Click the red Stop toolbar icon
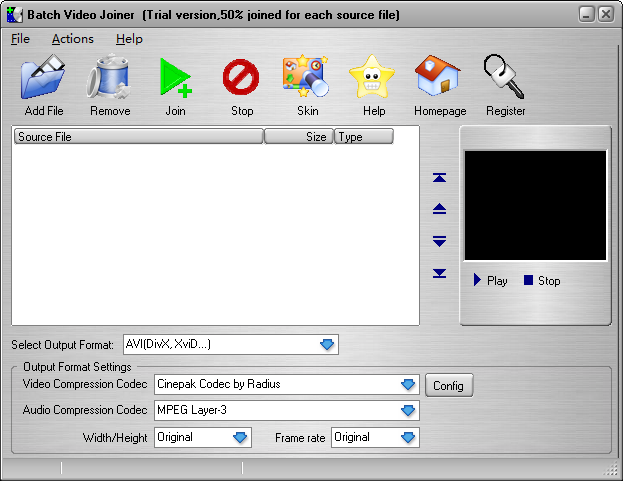Viewport: 623px width, 481px height. click(241, 78)
